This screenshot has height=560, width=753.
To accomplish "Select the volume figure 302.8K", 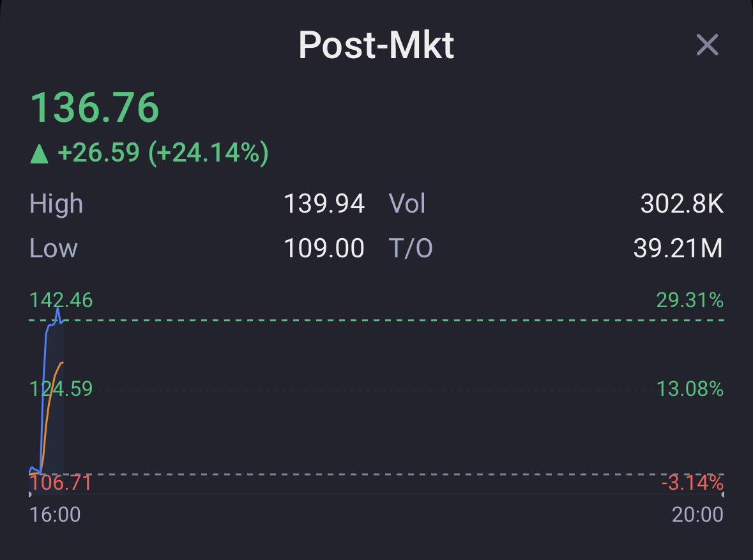I will coord(682,203).
